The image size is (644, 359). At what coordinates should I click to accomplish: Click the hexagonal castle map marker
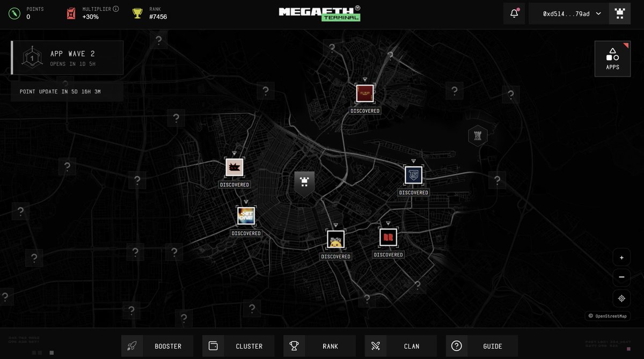[x=478, y=136]
